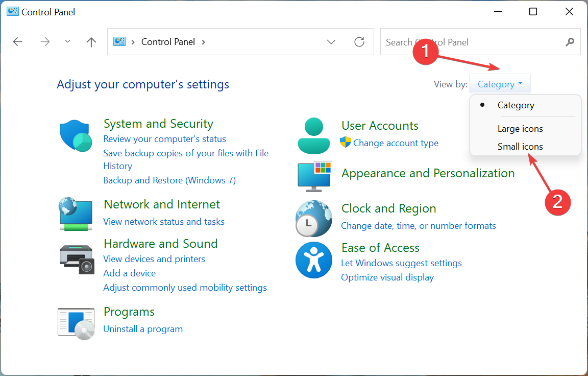Expand recent locations dropdown arrow
The width and height of the screenshot is (588, 376).
(x=68, y=42)
